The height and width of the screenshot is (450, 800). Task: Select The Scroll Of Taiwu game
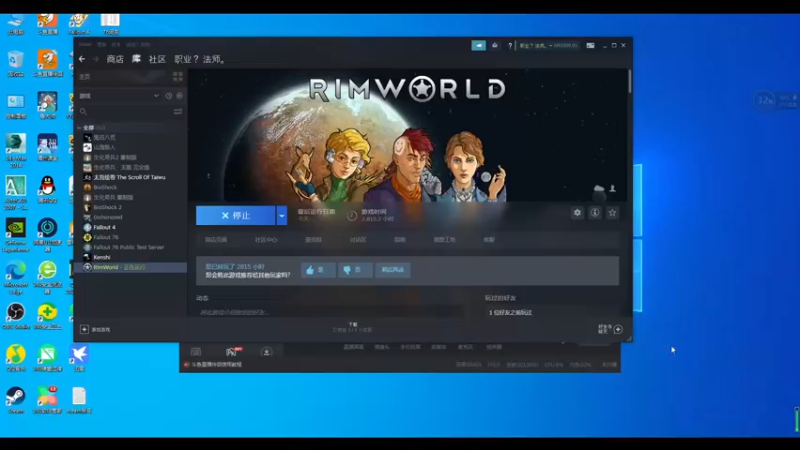pos(130,178)
